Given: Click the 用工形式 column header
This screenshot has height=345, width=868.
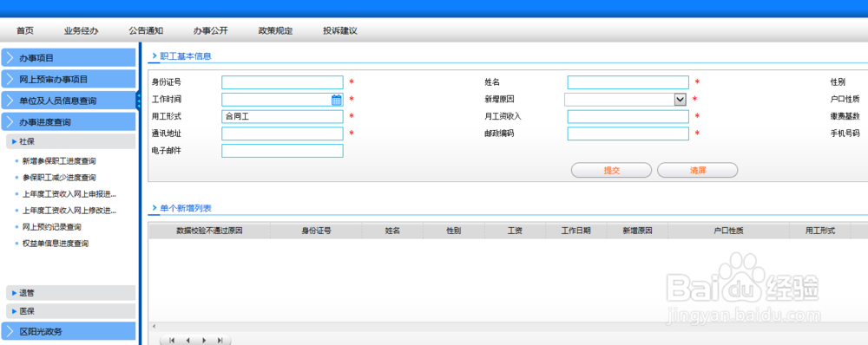Looking at the screenshot, I should 820,231.
